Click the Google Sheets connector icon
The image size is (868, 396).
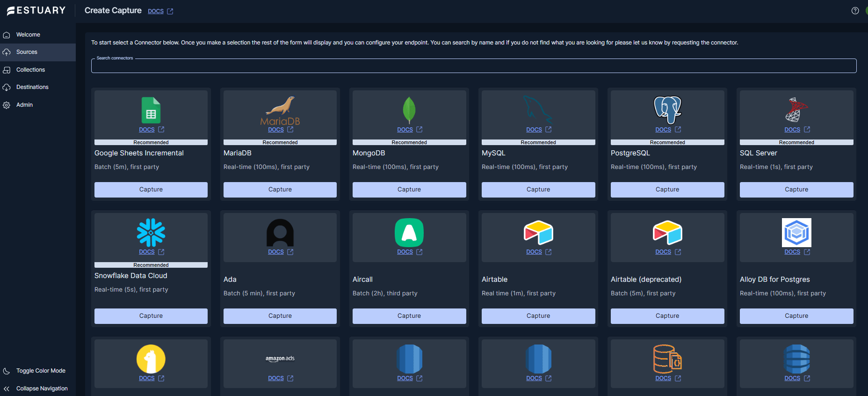tap(151, 110)
